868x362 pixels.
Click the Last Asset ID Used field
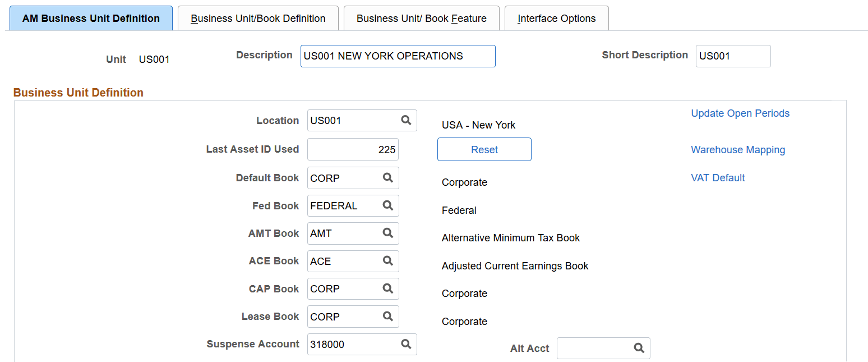(x=353, y=149)
